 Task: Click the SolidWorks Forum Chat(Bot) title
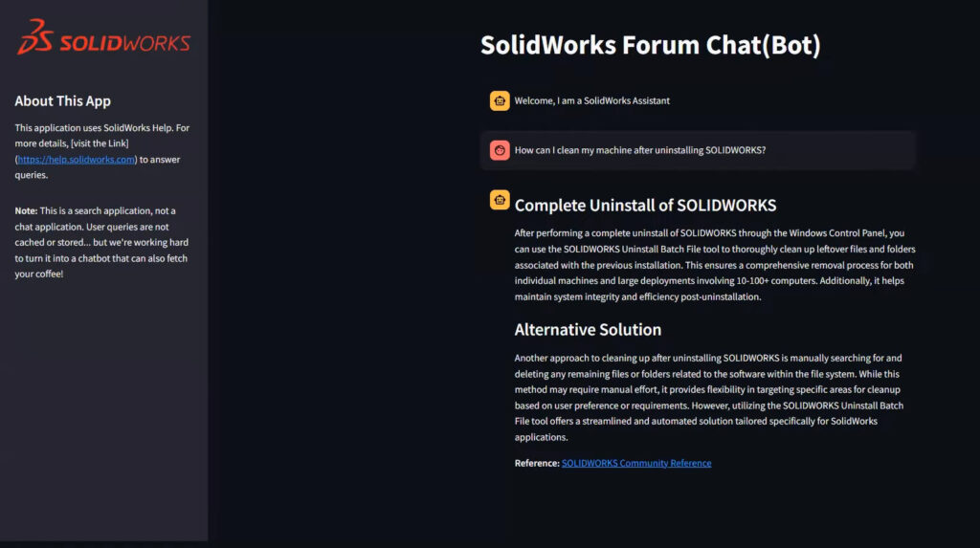pos(650,45)
